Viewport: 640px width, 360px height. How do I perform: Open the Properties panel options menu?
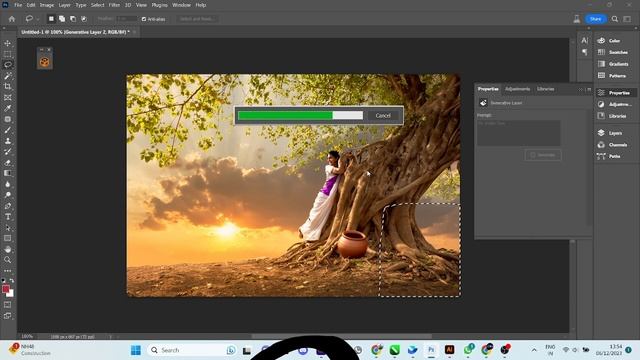(589, 89)
